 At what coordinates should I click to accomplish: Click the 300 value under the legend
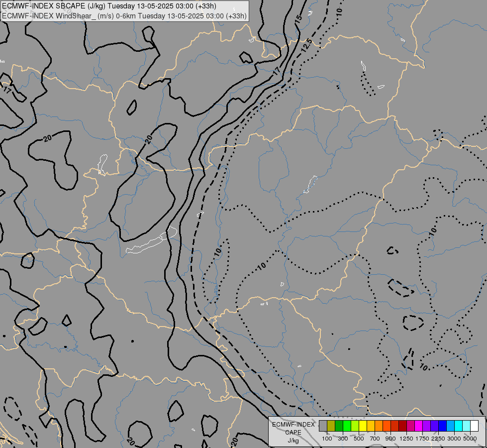pos(343,439)
